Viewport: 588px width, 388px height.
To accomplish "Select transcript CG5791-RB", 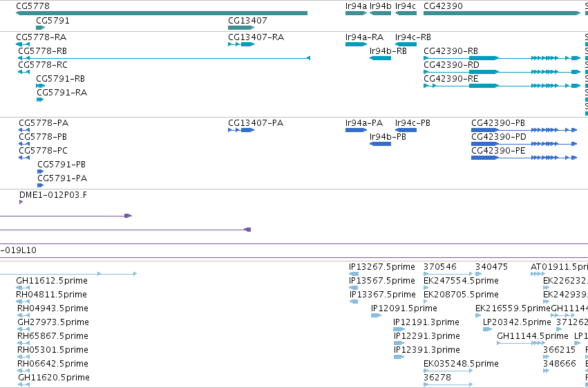I will [60, 79].
